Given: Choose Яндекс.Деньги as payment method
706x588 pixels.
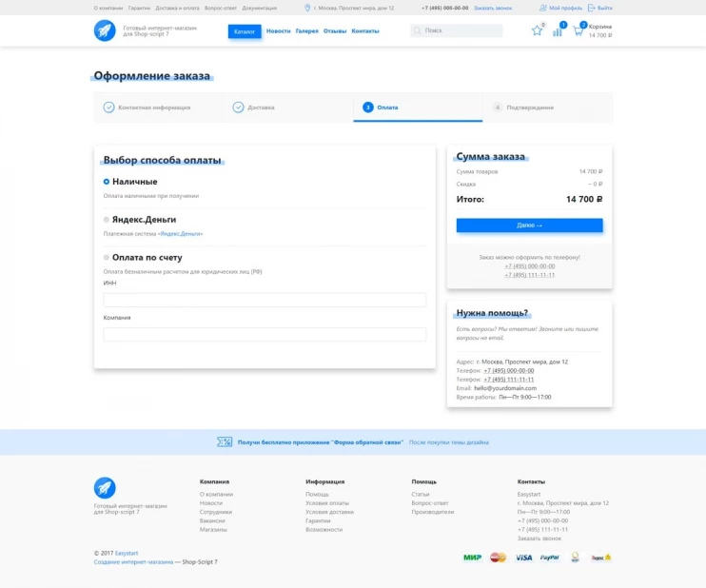Looking at the screenshot, I should point(108,220).
